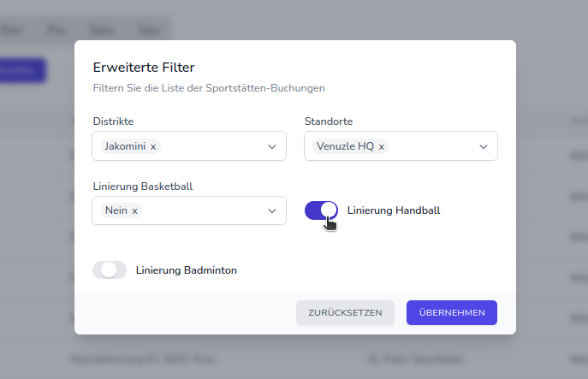
Task: Click the Linierung Handball label text
Action: 394,210
